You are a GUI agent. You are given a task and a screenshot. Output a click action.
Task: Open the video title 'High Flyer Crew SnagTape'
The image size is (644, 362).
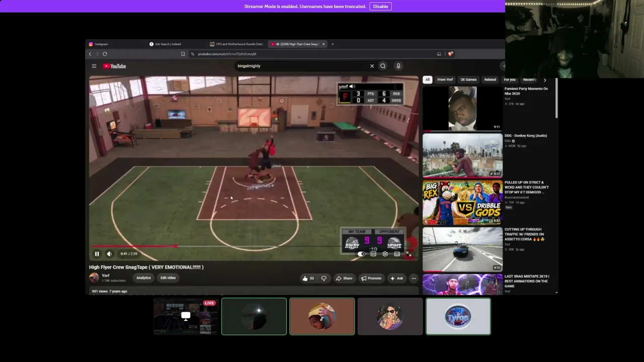146,267
